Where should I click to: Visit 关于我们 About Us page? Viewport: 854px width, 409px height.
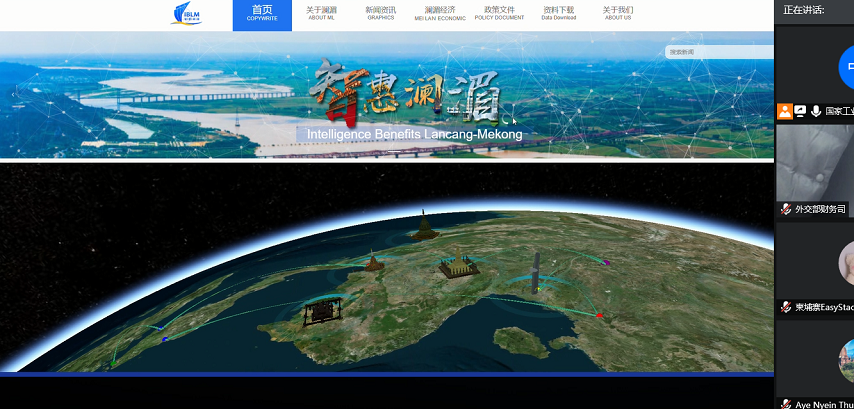coord(618,14)
